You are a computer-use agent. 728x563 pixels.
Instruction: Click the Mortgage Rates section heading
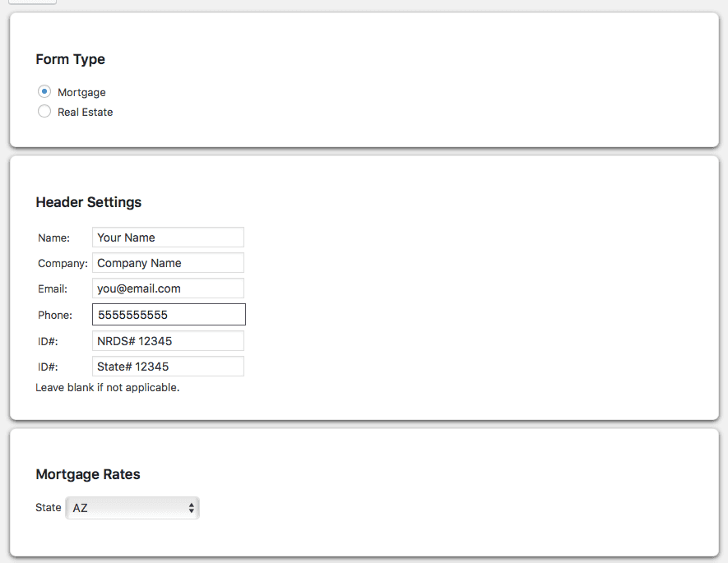tap(88, 474)
